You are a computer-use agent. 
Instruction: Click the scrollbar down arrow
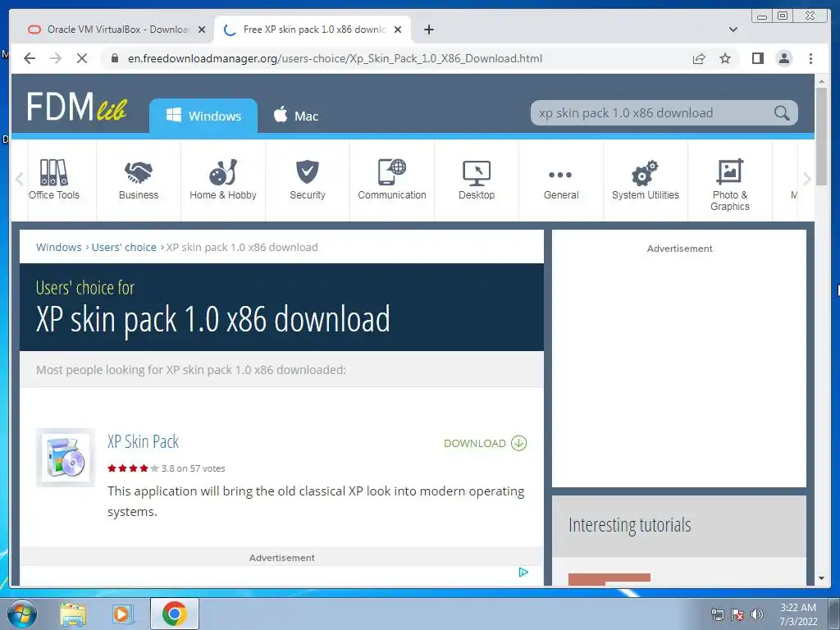820,578
